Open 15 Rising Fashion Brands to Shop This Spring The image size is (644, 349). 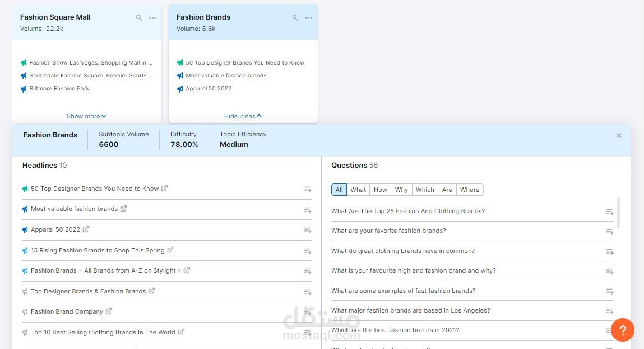98,250
